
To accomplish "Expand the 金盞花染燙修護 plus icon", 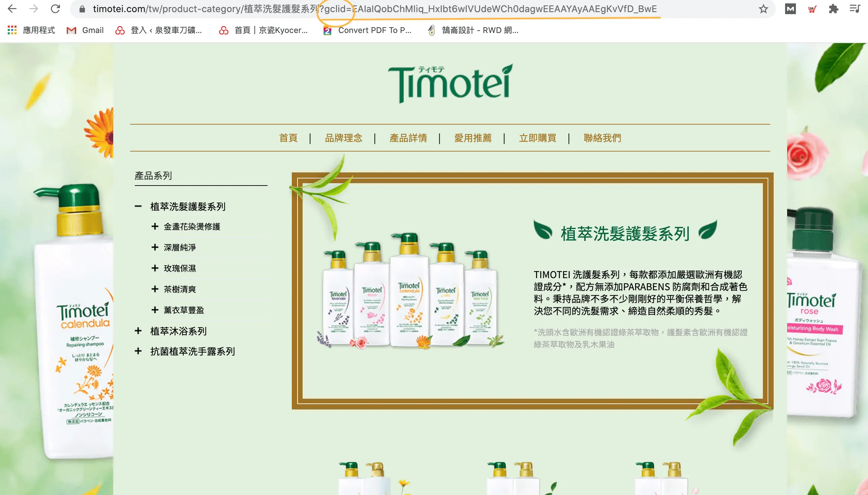I will coord(155,226).
